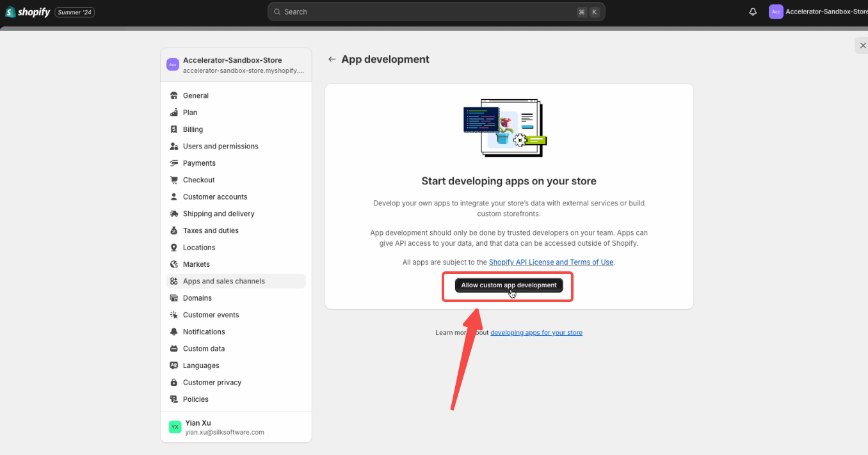Click the yian.xu@silksoftware.com email text

[225, 433]
